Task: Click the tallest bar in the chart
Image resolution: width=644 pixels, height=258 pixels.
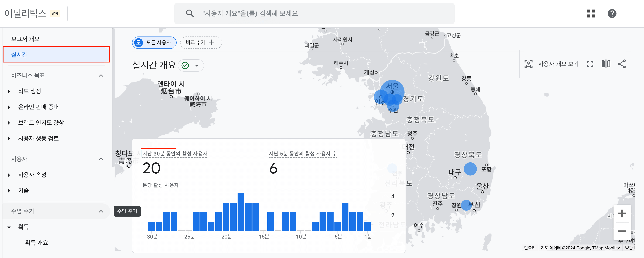Action: pyautogui.click(x=241, y=212)
